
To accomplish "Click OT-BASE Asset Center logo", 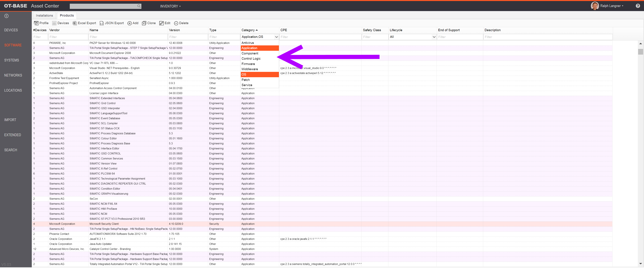I will point(32,6).
